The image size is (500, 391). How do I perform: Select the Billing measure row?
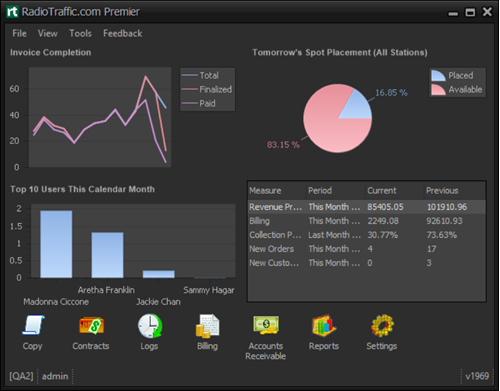(367, 221)
